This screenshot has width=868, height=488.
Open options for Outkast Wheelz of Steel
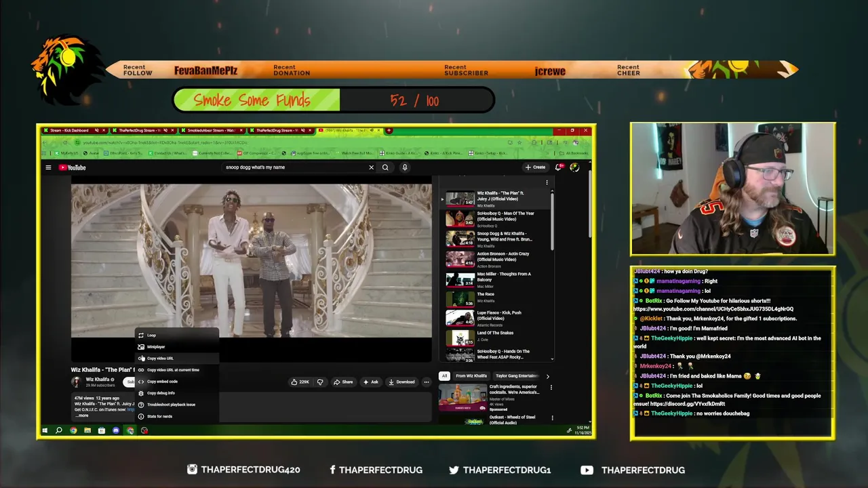(x=552, y=418)
